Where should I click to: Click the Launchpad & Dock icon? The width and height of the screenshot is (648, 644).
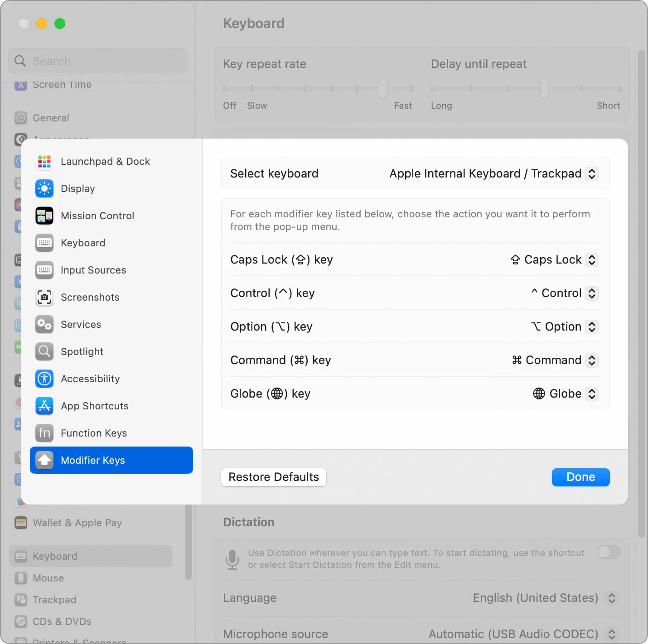click(x=44, y=161)
